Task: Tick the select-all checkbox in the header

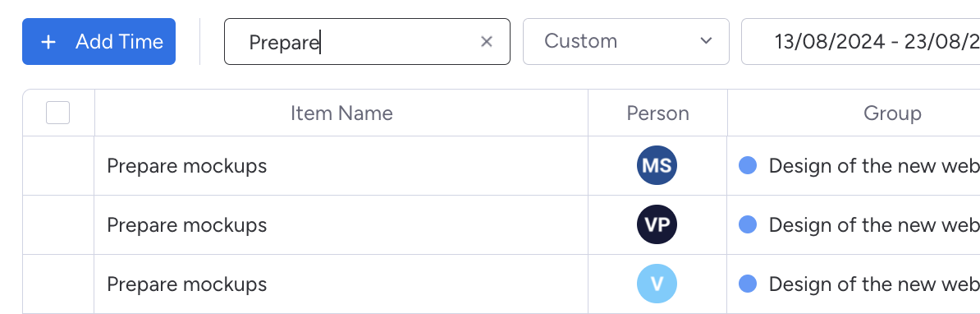Action: point(58,113)
